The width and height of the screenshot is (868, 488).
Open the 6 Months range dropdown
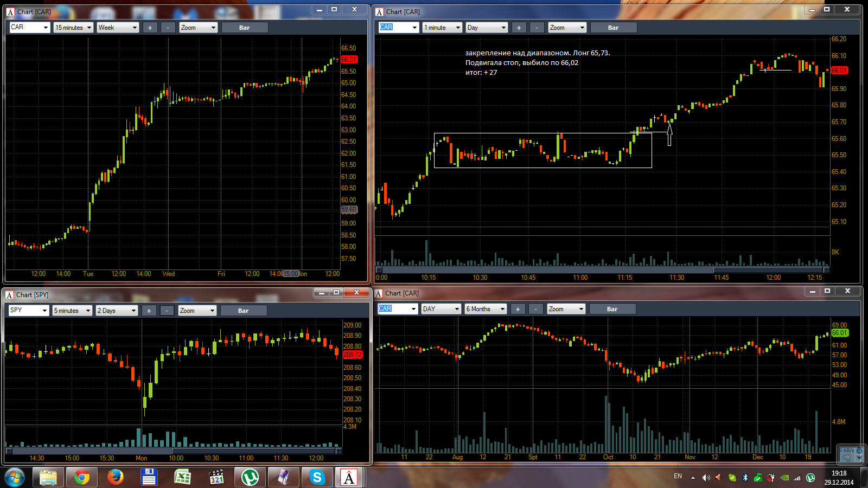click(486, 309)
